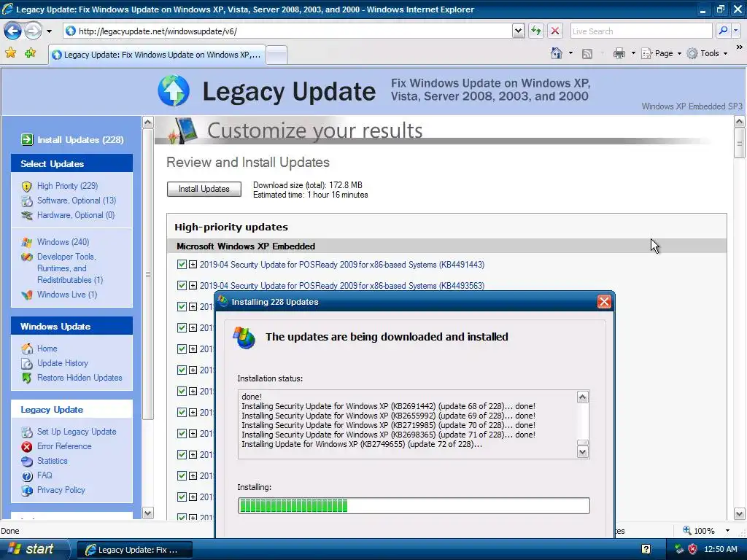This screenshot has height=560, width=747.
Task: Click the IE Forward navigation button
Action: [34, 31]
